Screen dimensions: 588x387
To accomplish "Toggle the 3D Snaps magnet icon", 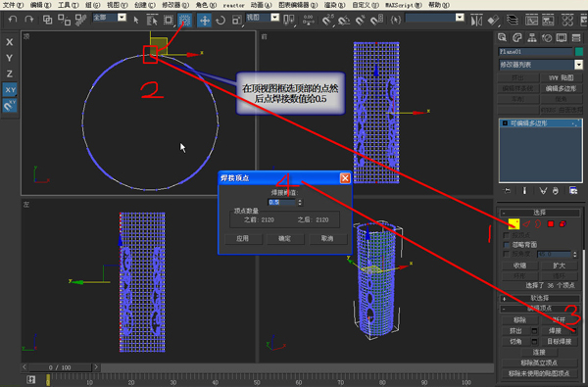I will (327, 20).
